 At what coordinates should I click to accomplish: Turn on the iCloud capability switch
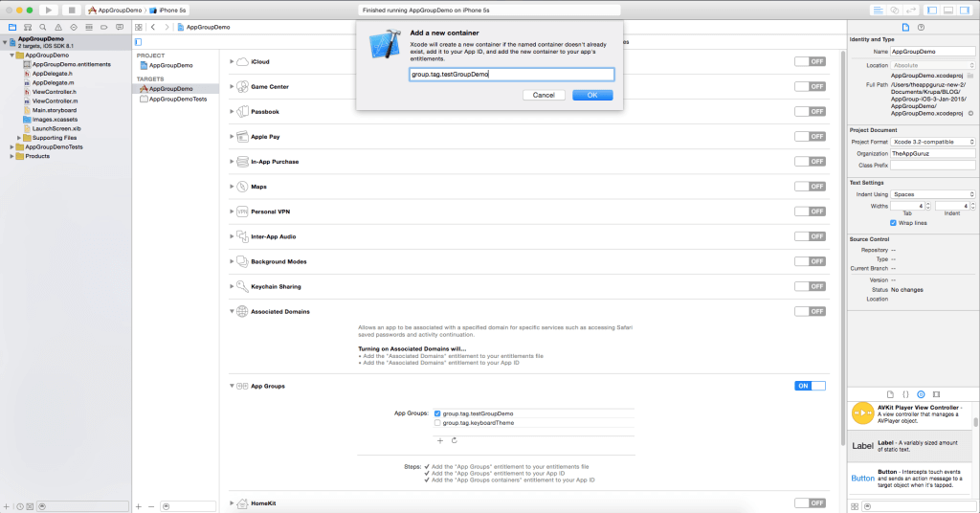810,61
